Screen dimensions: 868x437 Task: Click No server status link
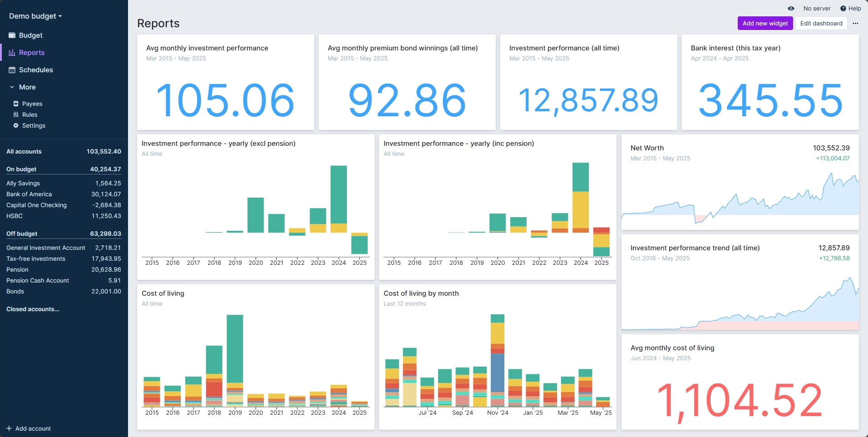(816, 9)
